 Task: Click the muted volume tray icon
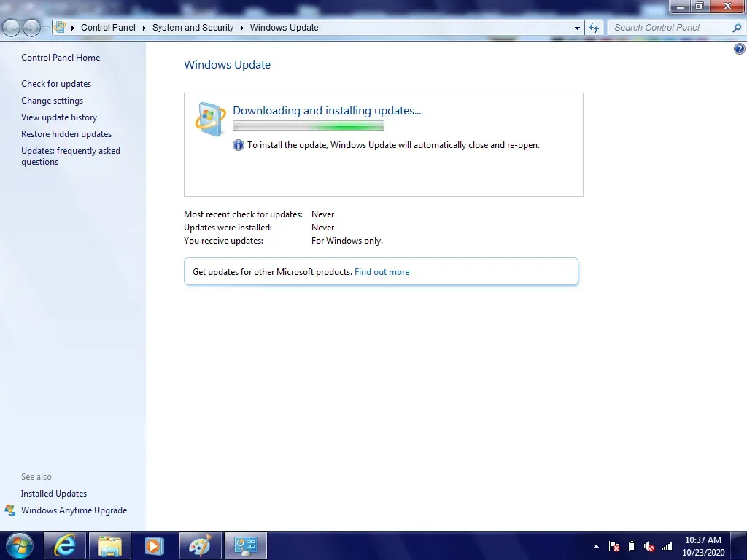pyautogui.click(x=649, y=546)
